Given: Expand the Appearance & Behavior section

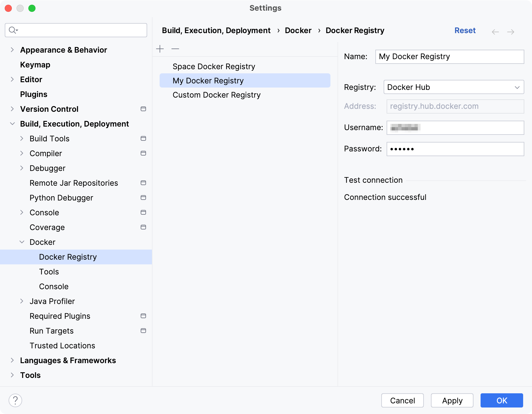Looking at the screenshot, I should pyautogui.click(x=12, y=50).
